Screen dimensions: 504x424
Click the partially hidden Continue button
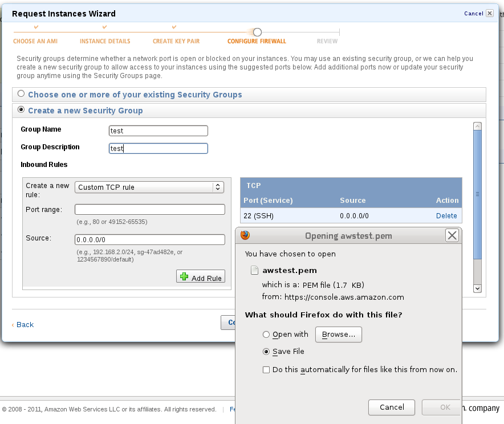pos(228,323)
